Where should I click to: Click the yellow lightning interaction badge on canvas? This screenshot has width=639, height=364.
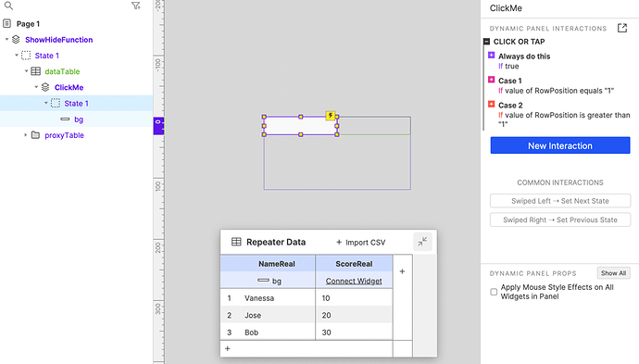click(331, 116)
